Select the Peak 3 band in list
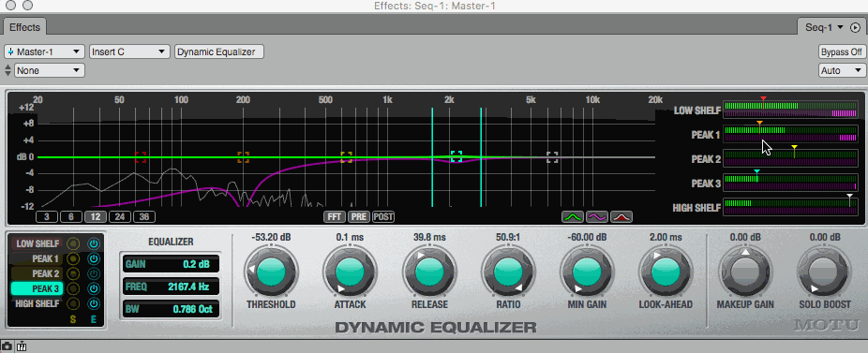The width and height of the screenshot is (868, 353). tap(37, 288)
